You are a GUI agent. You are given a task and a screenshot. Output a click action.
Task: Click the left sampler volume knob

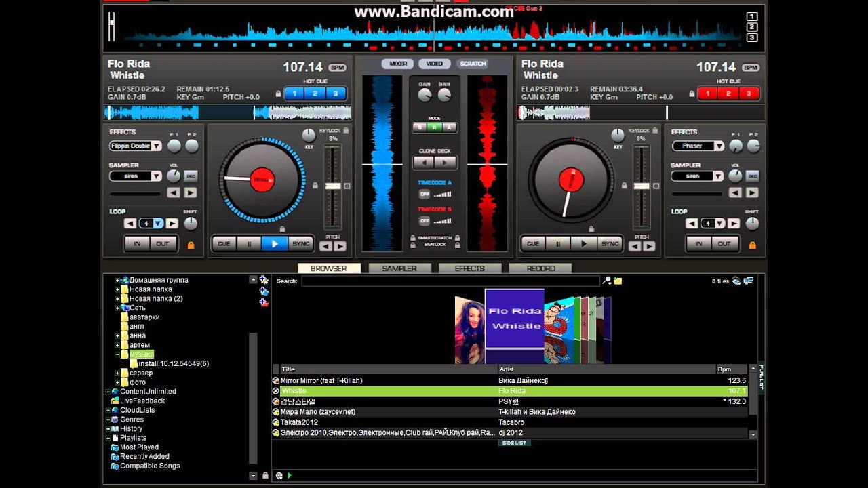click(174, 176)
